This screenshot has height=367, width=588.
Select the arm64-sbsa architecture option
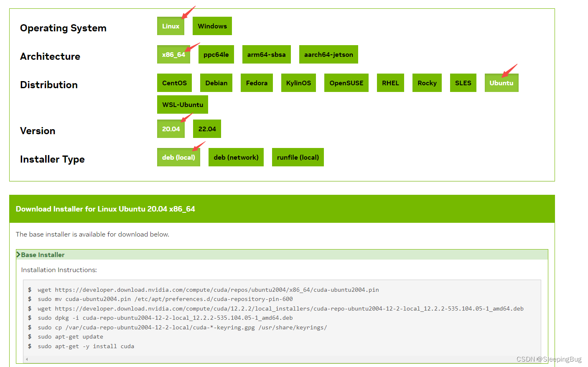tap(266, 54)
